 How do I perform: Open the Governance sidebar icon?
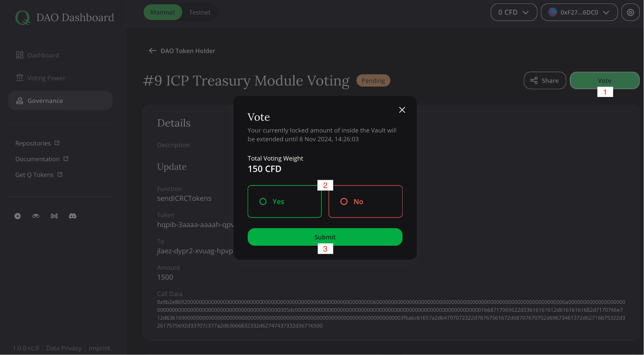tap(19, 100)
